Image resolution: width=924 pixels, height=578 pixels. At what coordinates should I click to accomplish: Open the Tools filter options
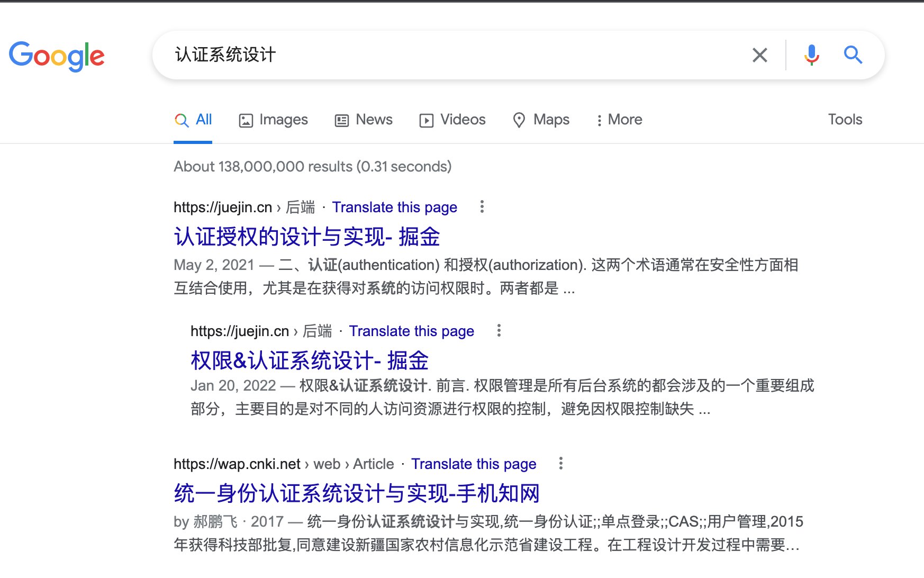(845, 120)
